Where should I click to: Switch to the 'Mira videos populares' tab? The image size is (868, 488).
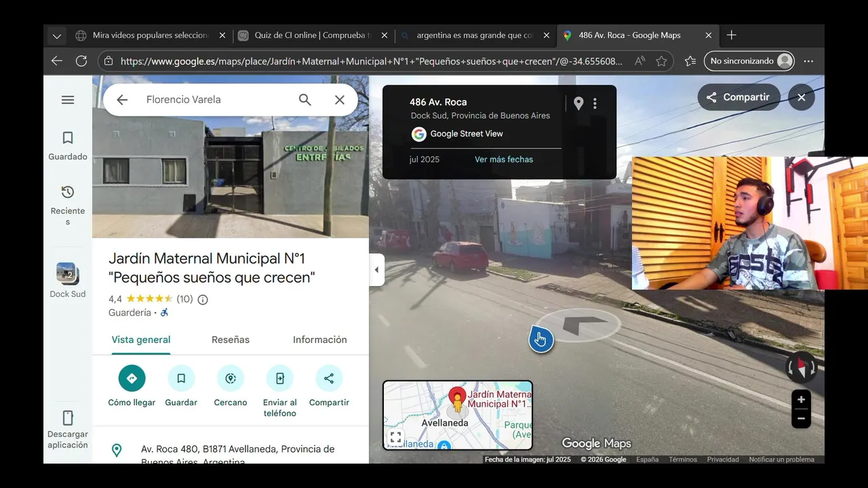[x=151, y=35]
